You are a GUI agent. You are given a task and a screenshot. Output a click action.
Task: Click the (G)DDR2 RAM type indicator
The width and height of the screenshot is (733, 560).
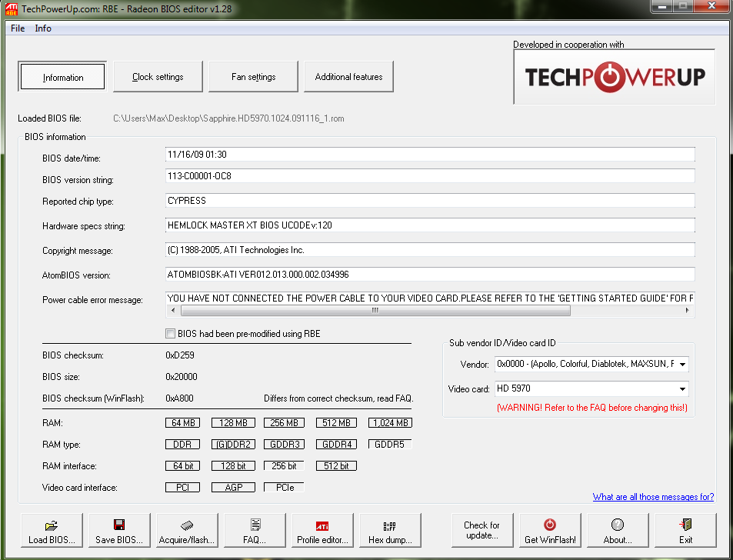pos(233,444)
